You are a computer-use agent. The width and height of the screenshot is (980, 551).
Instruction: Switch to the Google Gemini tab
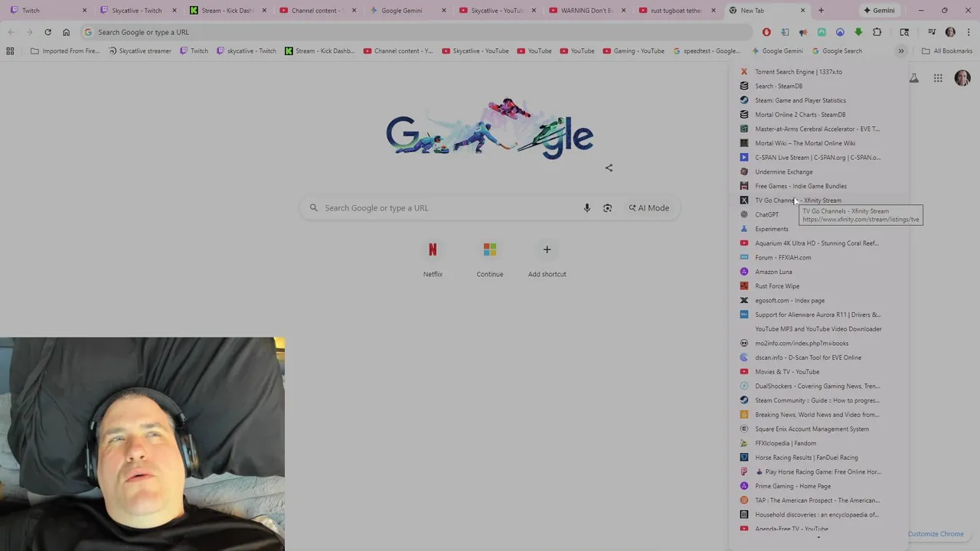[407, 11]
